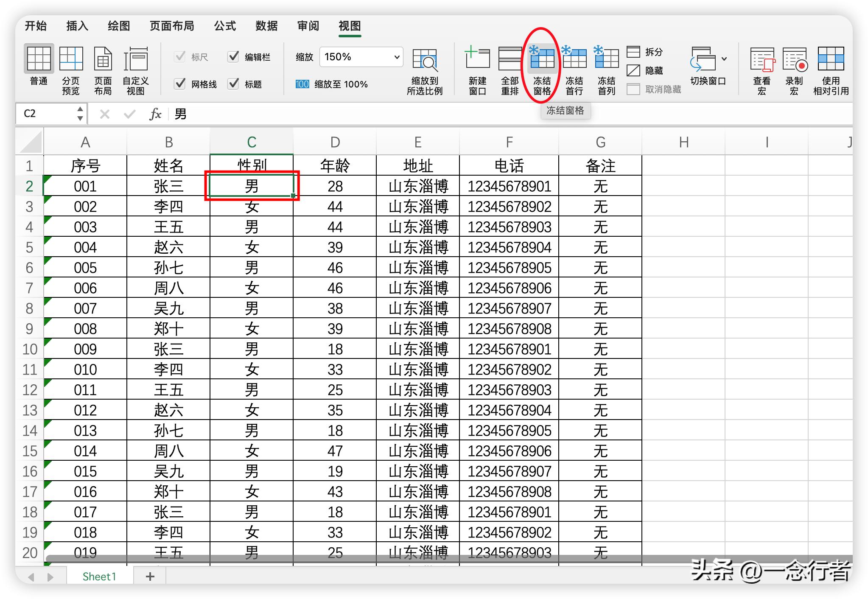Open the Formulas (公式) ribbon tab
The image size is (868, 599).
pos(224,26)
